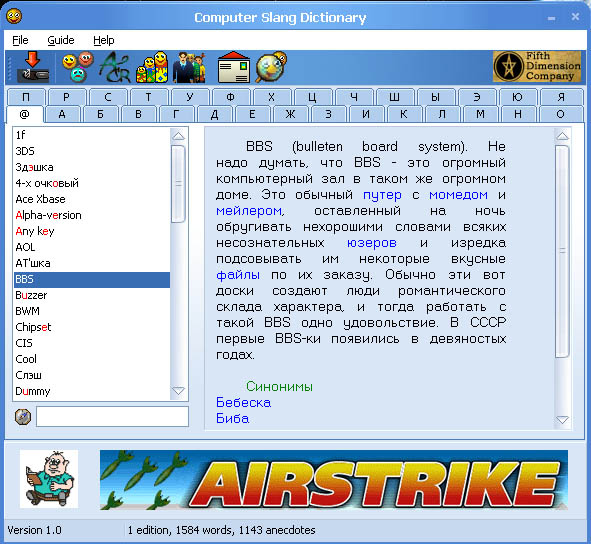Click the globe with magnifier toolbar icon
The image size is (591, 544).
pos(271,67)
